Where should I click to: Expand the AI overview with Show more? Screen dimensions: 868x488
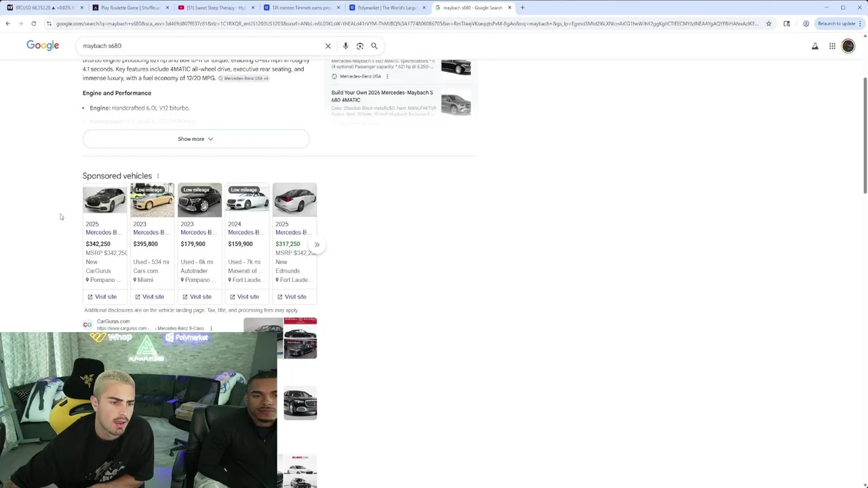[x=196, y=139]
